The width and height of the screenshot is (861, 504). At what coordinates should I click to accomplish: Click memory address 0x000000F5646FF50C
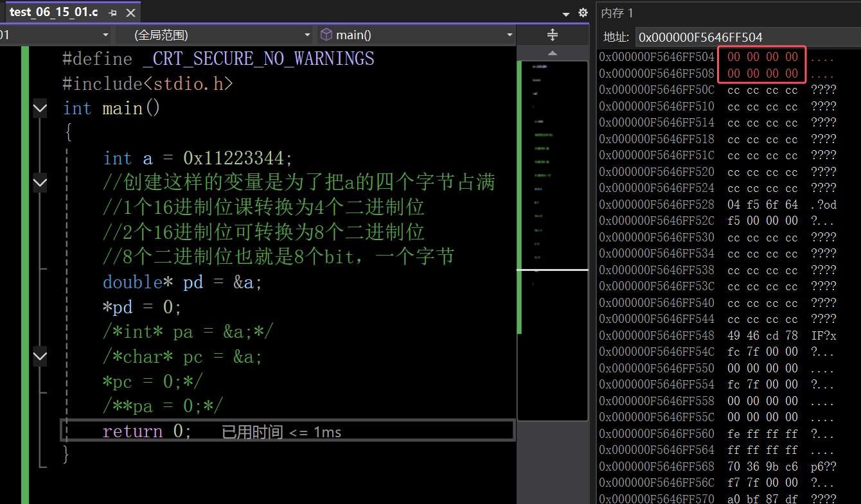[x=657, y=90]
